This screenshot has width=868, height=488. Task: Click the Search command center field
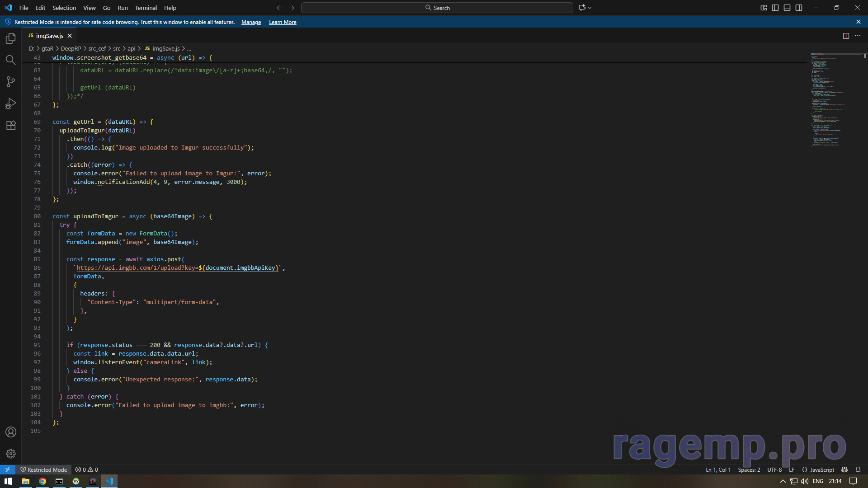[437, 8]
